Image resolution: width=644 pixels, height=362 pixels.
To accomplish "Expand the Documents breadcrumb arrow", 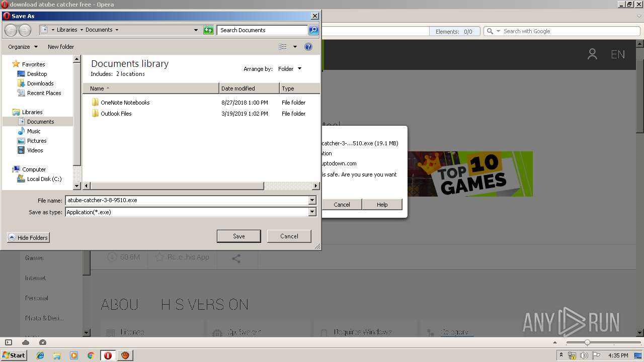I will (117, 30).
